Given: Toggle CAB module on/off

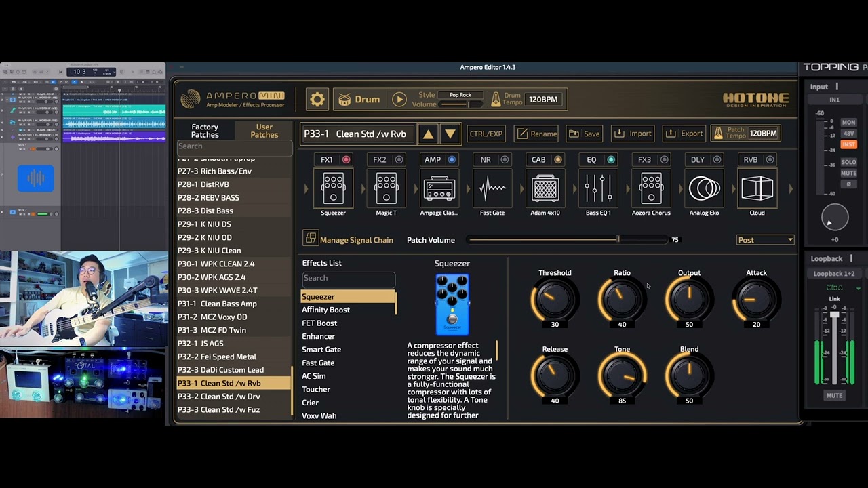Looking at the screenshot, I should (558, 160).
